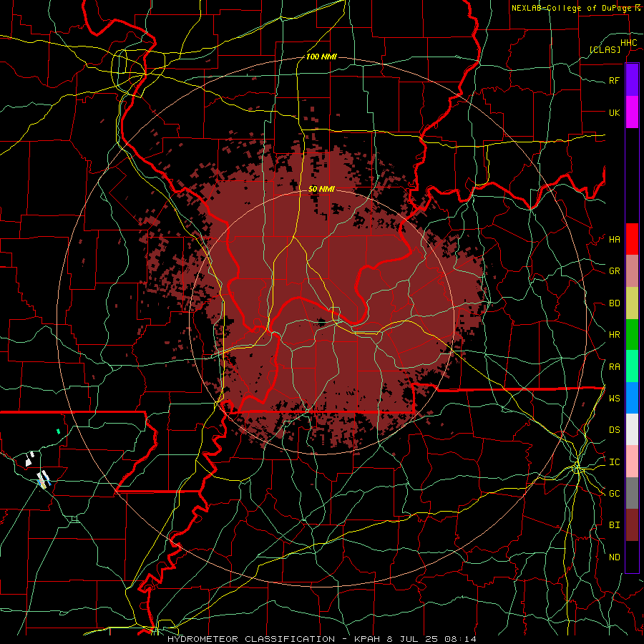The image size is (644, 644).
Task: Click the RA mint legend color swatch
Action: tap(632, 366)
